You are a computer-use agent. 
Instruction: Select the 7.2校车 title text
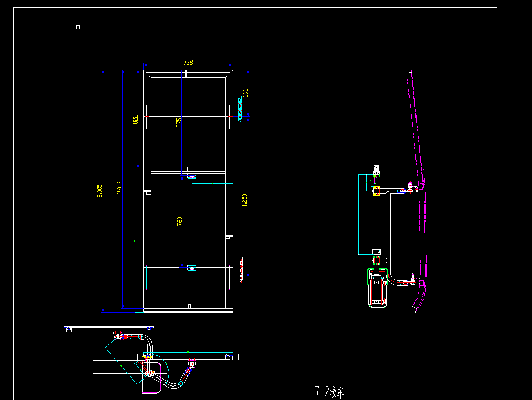click(329, 392)
